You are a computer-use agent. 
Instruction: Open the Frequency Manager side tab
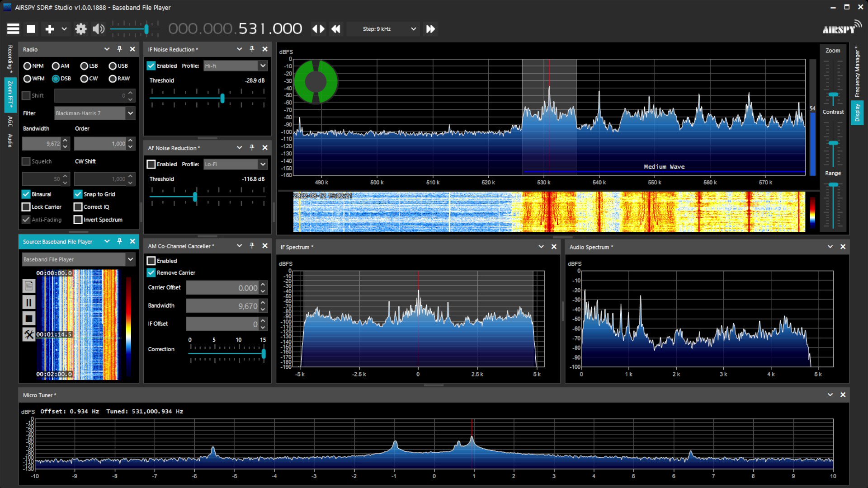[857, 72]
